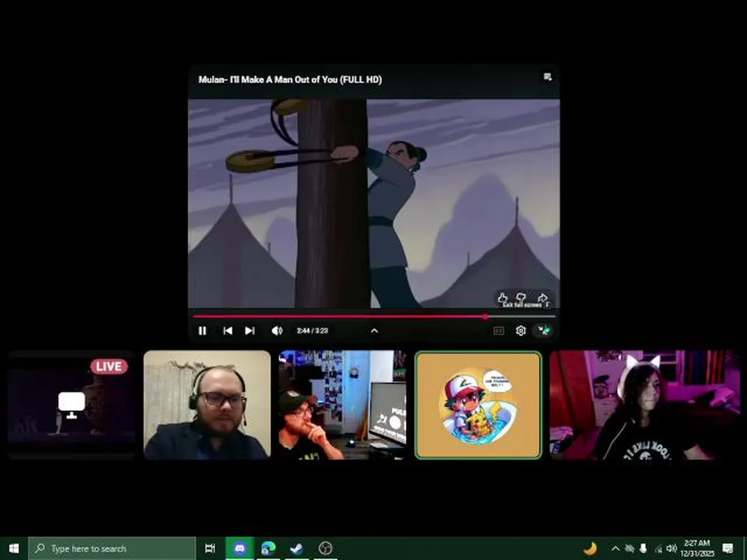Open the network status tray icon
Screen dimensions: 747x560
coord(658,549)
